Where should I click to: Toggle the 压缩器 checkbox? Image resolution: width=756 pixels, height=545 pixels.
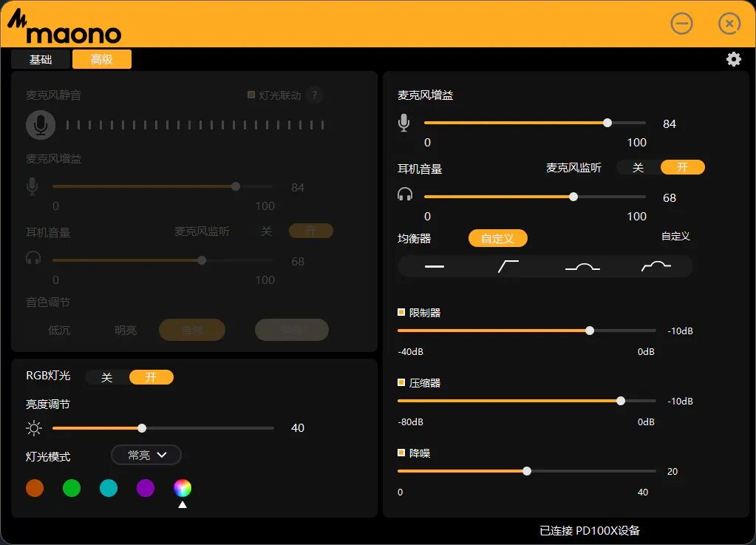401,382
